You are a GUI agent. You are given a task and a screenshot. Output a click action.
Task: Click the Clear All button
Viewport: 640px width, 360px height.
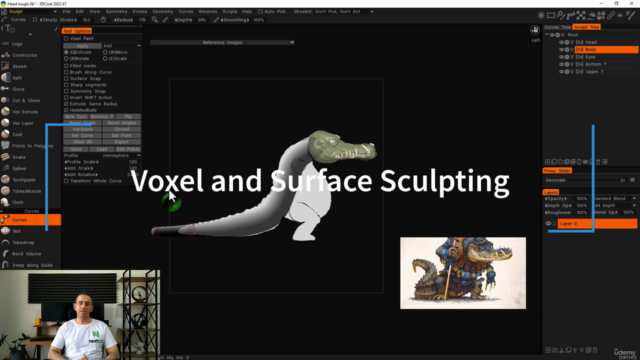pyautogui.click(x=82, y=142)
